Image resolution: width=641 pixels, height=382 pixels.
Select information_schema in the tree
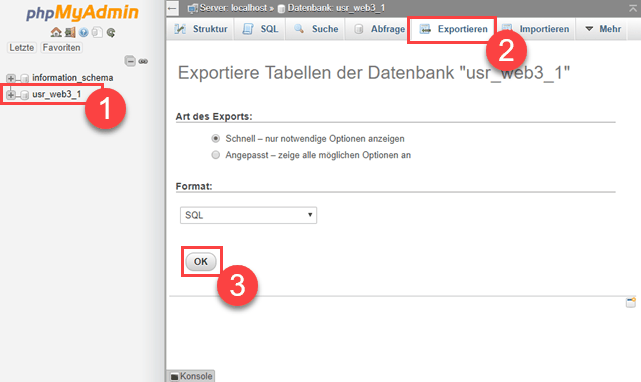coord(73,78)
